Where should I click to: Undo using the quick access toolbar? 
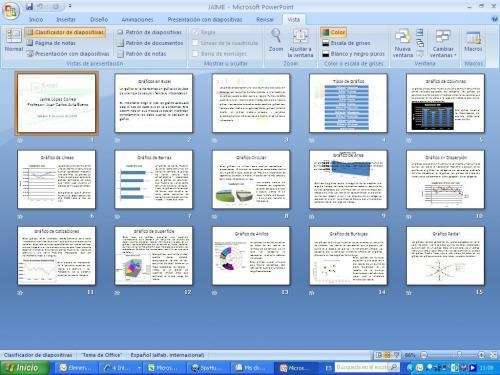tap(40, 6)
